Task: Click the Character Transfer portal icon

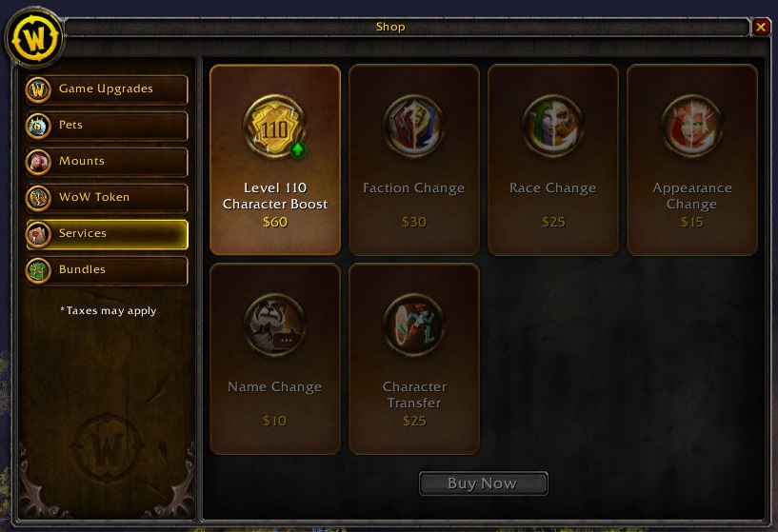Action: click(x=414, y=325)
